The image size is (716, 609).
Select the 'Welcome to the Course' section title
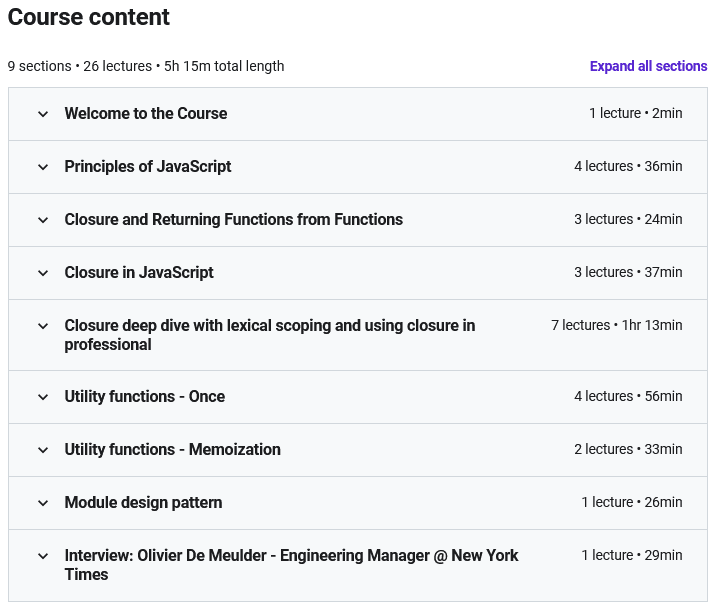pyautogui.click(x=146, y=114)
